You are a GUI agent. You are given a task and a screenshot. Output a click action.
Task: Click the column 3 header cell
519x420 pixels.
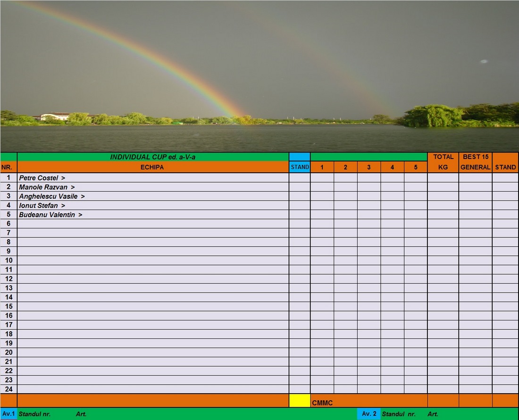[x=369, y=167]
